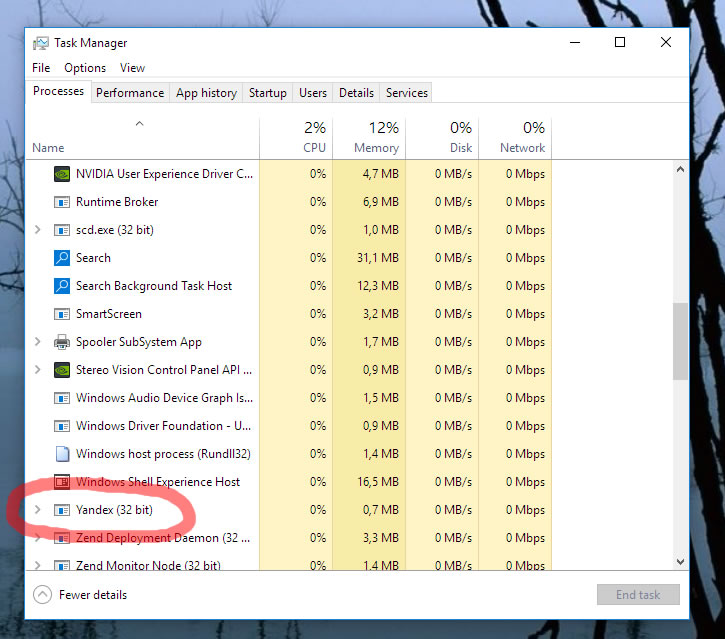Switch to the Services tab
Screen dimensions: 725x639
407,93
